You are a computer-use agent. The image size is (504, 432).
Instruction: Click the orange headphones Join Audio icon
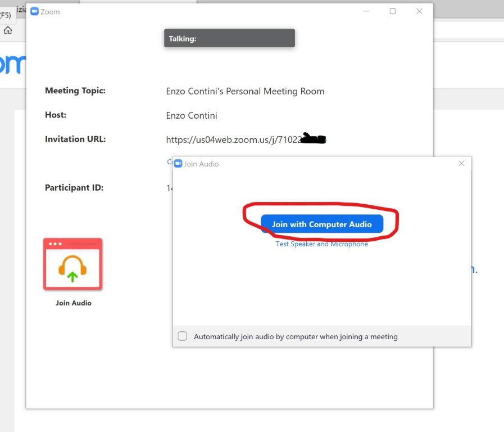point(72,264)
